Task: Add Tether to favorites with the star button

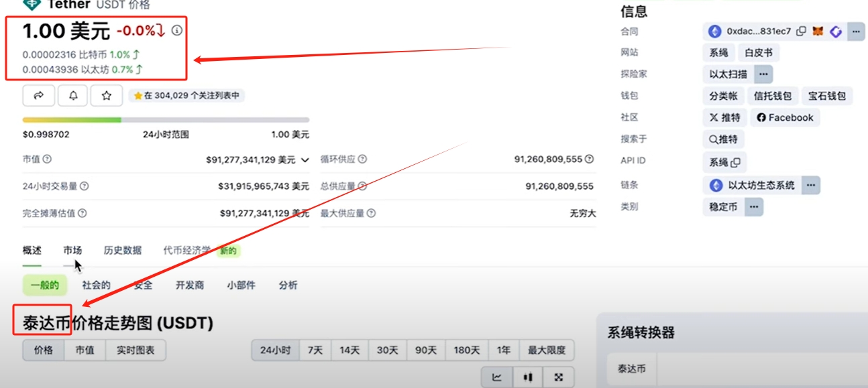Action: point(107,96)
